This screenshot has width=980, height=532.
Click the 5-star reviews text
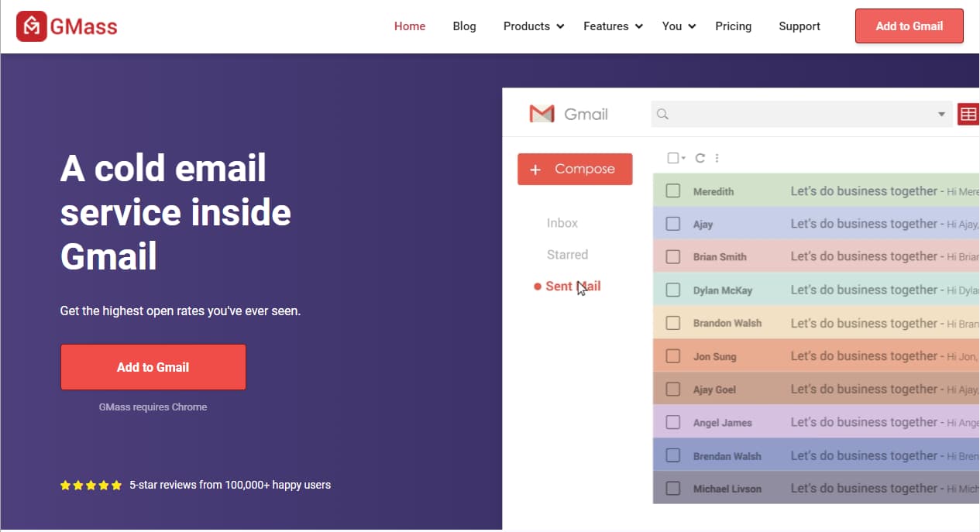coord(230,486)
